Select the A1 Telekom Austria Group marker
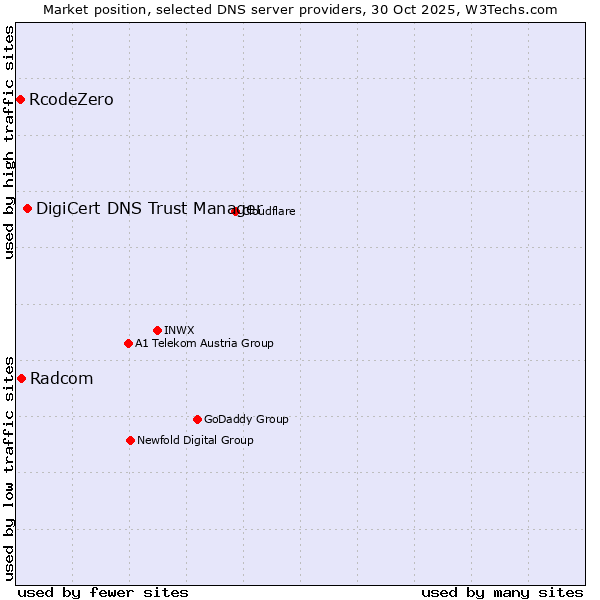The height and width of the screenshot is (600, 600). [128, 343]
